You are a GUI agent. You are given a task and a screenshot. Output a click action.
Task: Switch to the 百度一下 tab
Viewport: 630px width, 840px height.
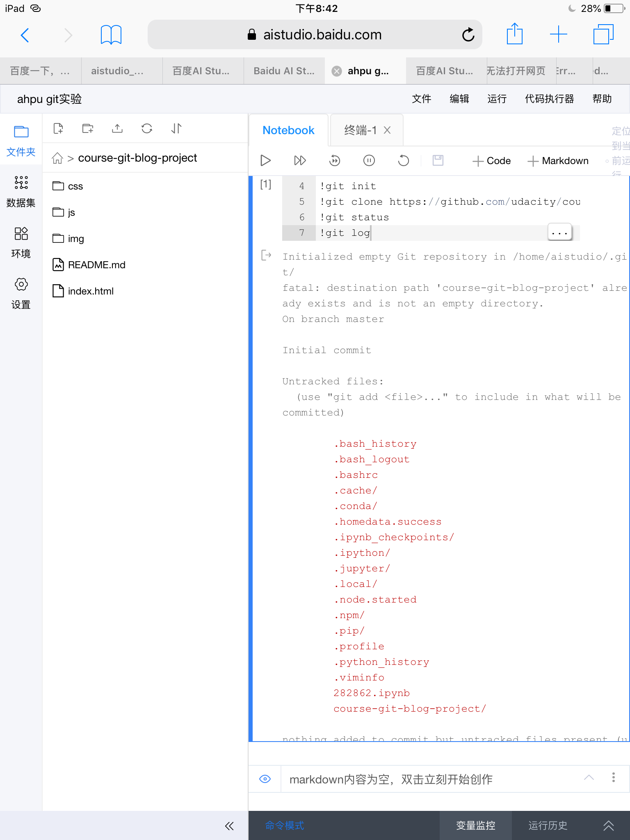[x=40, y=71]
